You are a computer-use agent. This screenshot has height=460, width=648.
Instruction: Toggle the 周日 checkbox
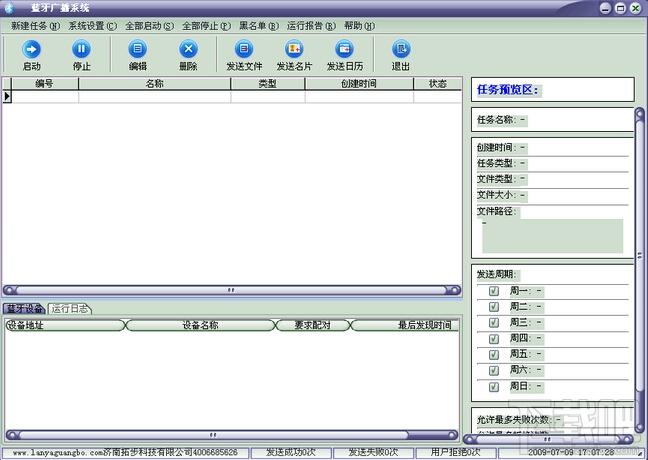pyautogui.click(x=494, y=386)
